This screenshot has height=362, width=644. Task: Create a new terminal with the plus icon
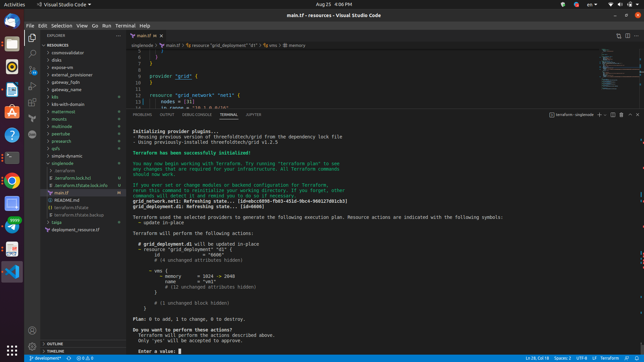click(599, 115)
